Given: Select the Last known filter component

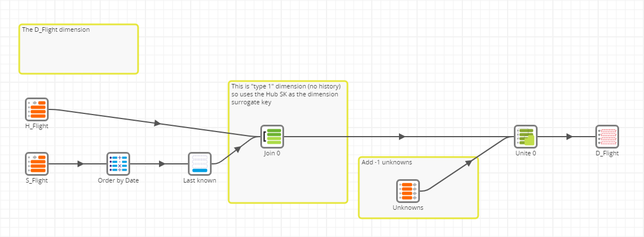Looking at the screenshot, I should [x=200, y=164].
